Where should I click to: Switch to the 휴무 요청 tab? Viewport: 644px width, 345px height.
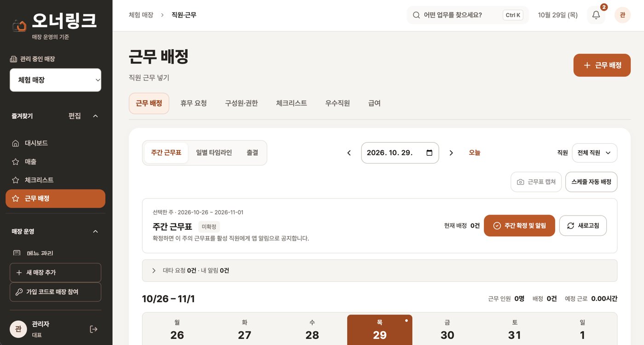coord(194,103)
